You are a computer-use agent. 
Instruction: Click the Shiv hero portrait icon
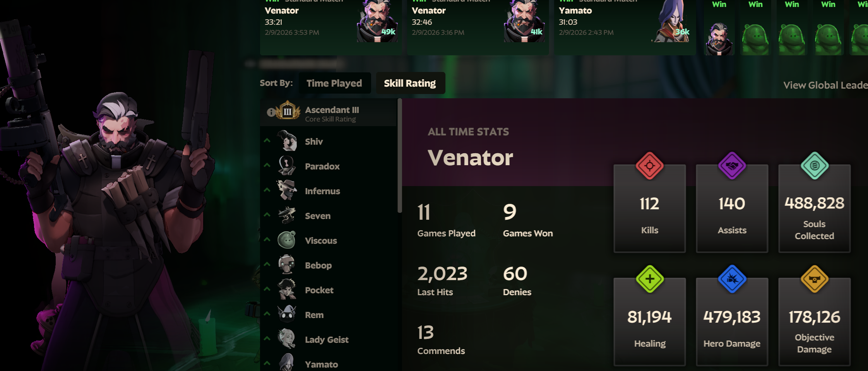287,141
